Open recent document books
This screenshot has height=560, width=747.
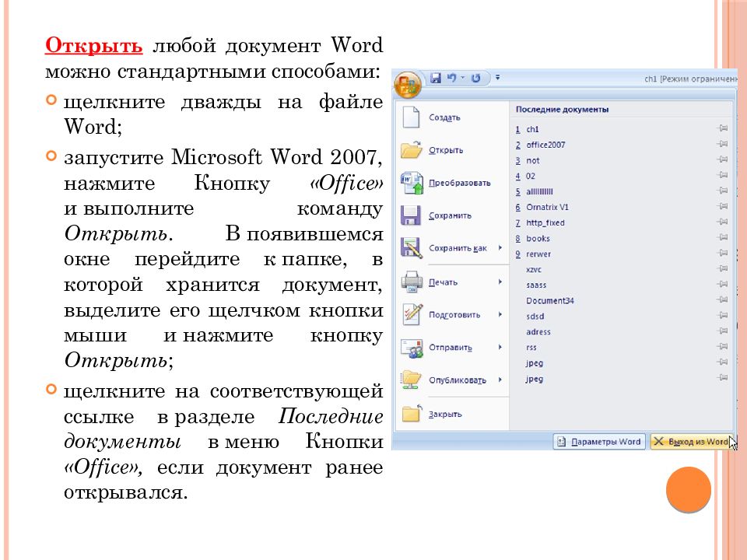538,239
